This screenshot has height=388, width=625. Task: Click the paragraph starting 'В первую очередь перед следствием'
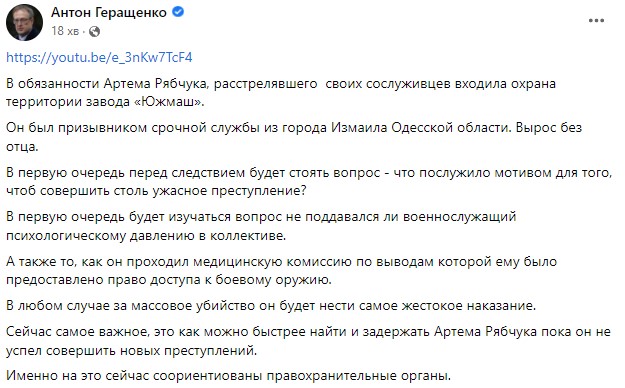[x=309, y=181]
